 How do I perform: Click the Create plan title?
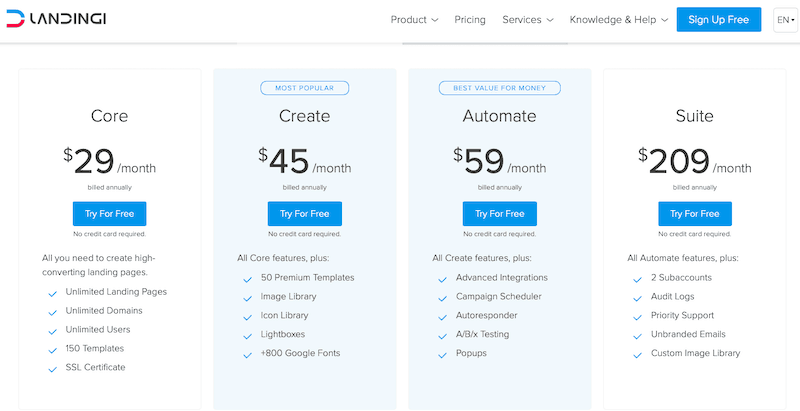(x=305, y=116)
